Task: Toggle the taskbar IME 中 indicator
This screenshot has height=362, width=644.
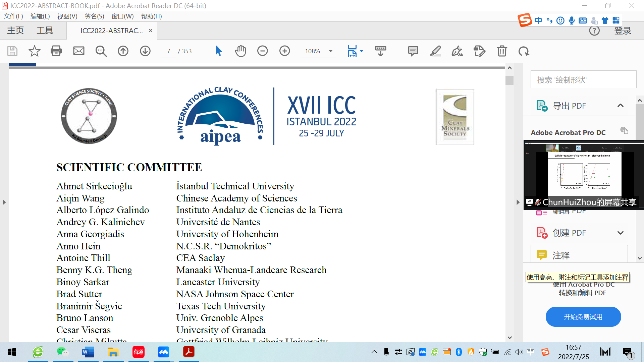Action: 531,352
